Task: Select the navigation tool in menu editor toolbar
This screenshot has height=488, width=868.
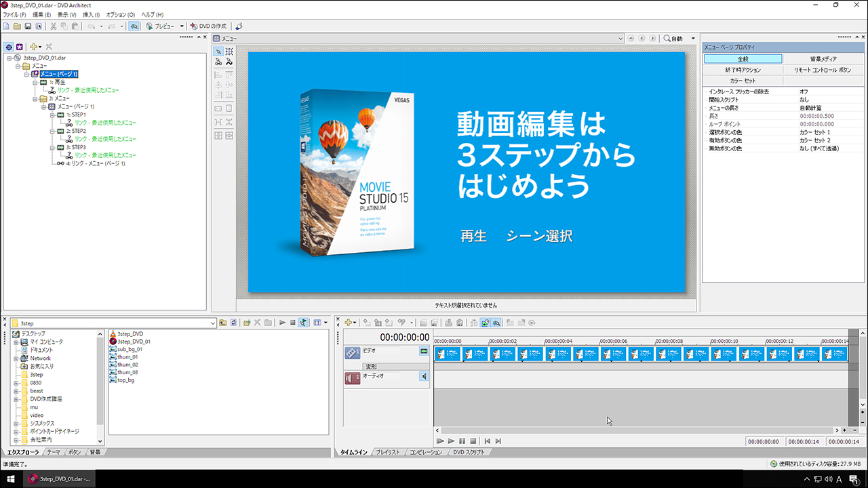Action: click(x=218, y=62)
